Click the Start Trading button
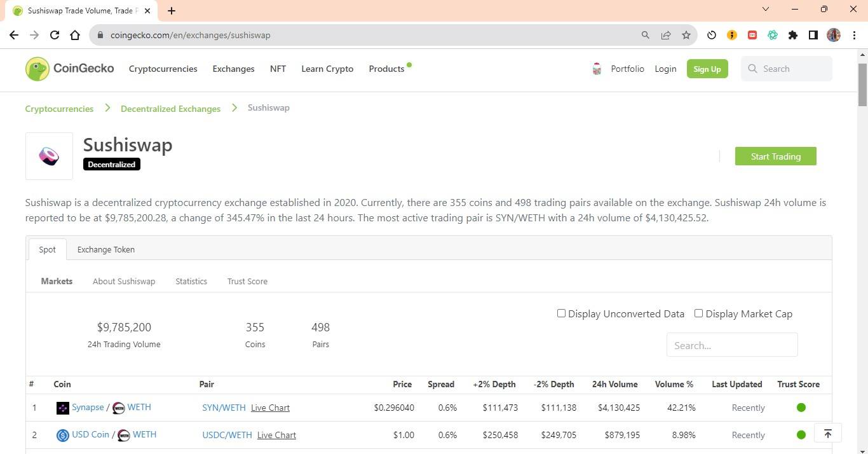Screen dimensions: 868x454 (775, 156)
